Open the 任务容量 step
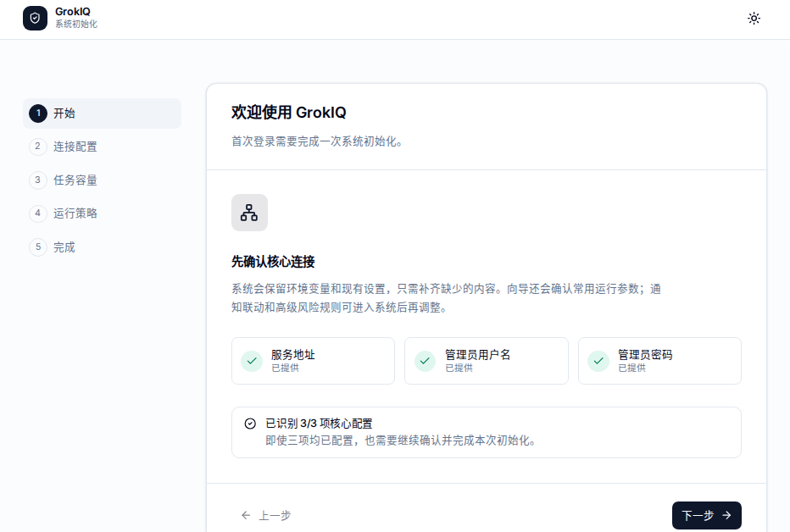This screenshot has width=790, height=532. click(102, 180)
